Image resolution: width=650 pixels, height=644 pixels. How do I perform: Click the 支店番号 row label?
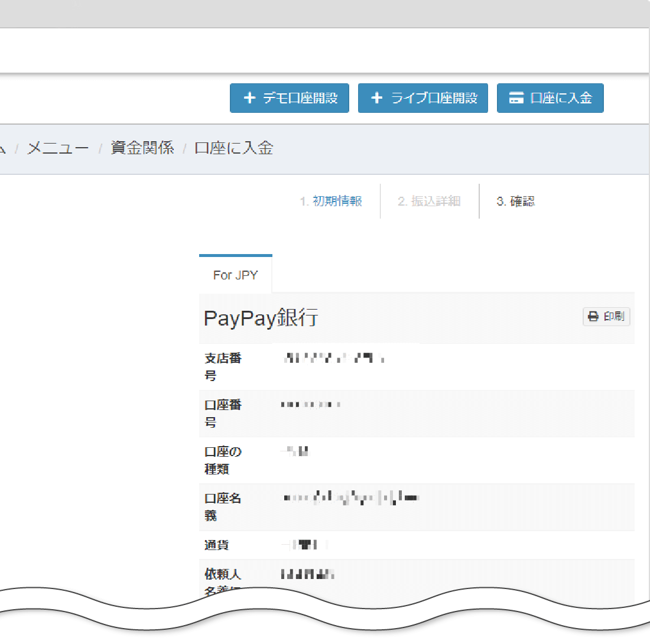223,367
